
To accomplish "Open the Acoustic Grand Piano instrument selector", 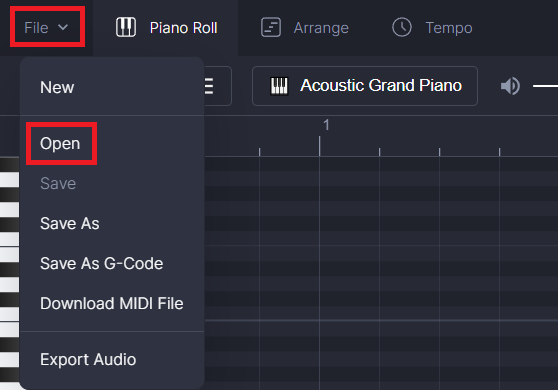I will pos(365,86).
